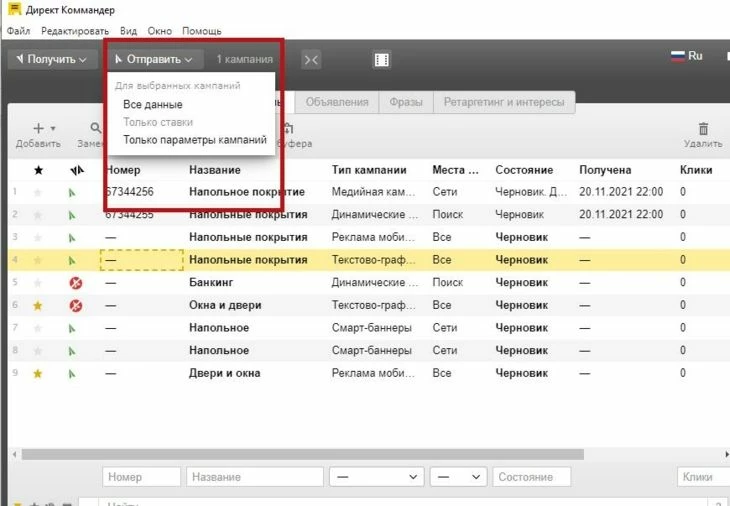730x506 pixels.
Task: Toggle favorite star in row 2
Action: pos(38,215)
